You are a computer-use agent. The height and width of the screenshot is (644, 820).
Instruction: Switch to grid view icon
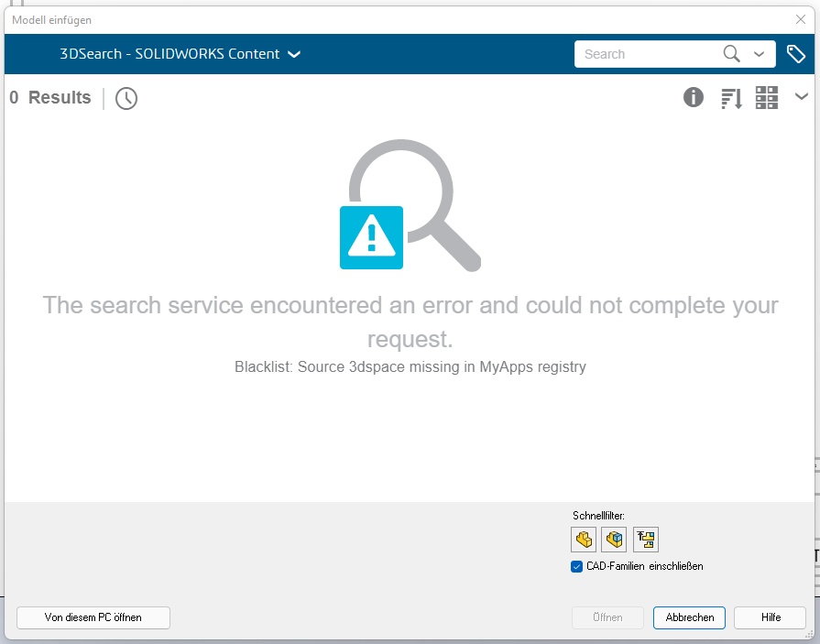tap(767, 98)
